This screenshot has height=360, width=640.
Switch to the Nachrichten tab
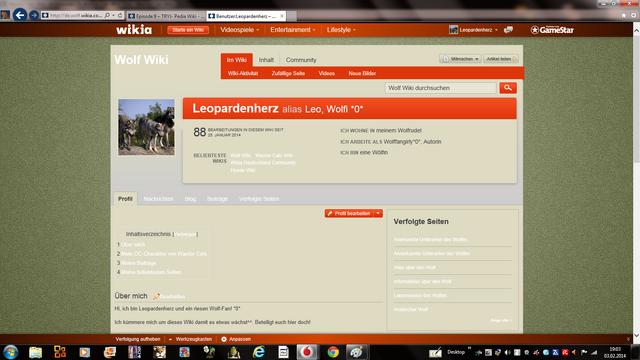pyautogui.click(x=158, y=199)
